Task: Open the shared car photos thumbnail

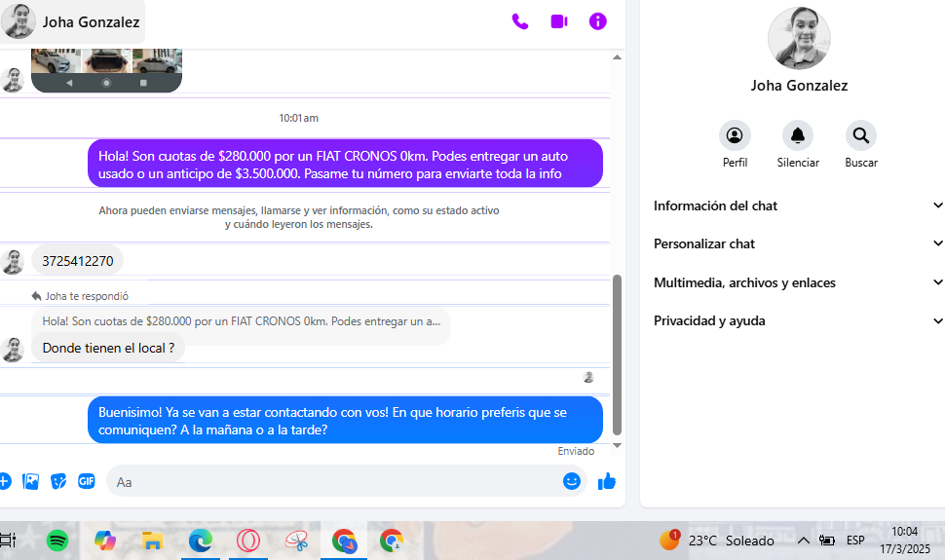Action: coord(106,61)
